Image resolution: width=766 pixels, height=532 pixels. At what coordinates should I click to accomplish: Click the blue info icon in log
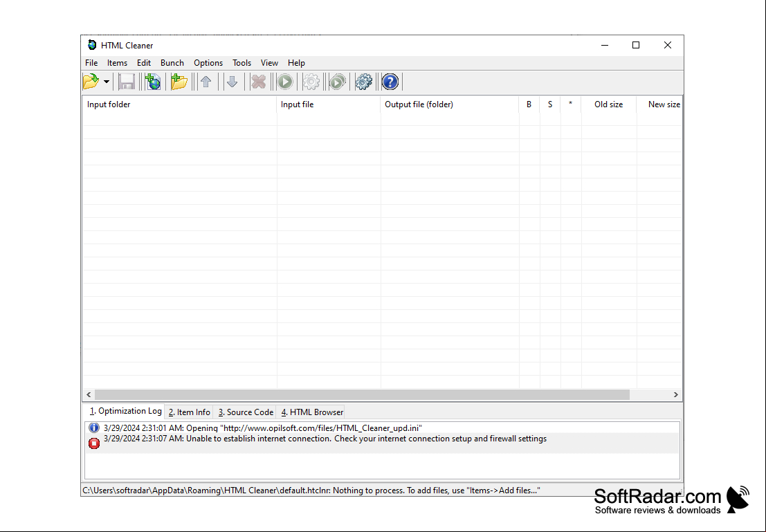(94, 428)
